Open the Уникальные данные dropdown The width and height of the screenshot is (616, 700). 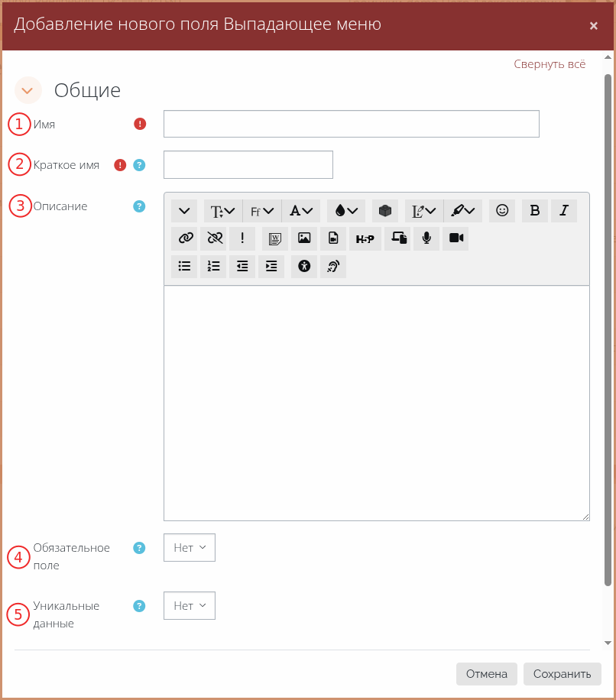pyautogui.click(x=190, y=605)
